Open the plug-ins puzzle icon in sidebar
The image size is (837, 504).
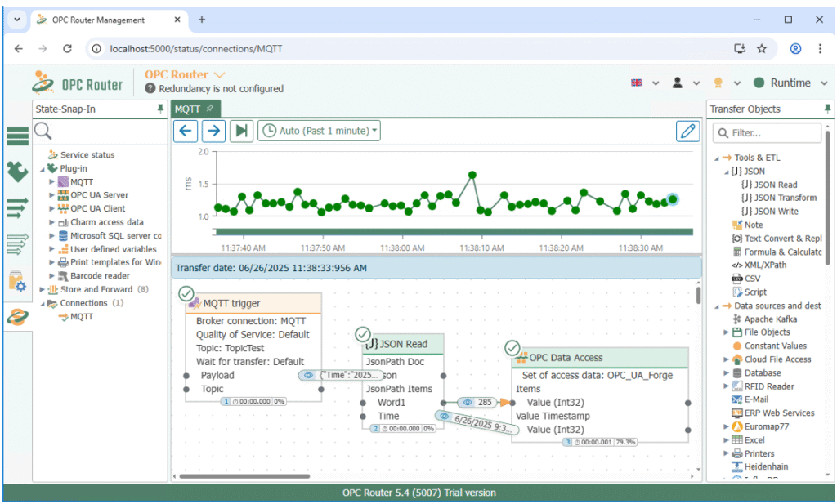tap(17, 172)
